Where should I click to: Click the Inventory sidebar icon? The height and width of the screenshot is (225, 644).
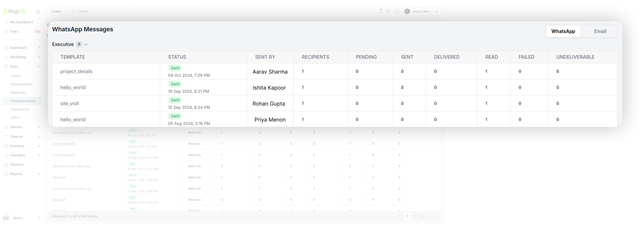6,146
